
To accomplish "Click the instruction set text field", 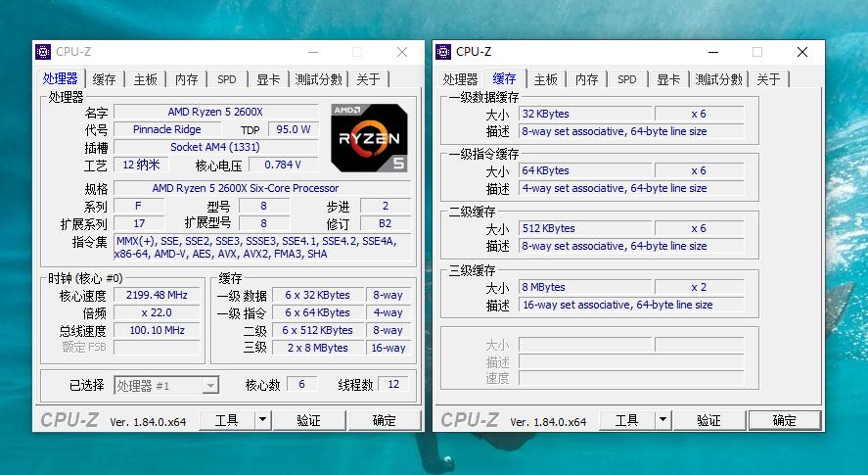I will (x=262, y=247).
